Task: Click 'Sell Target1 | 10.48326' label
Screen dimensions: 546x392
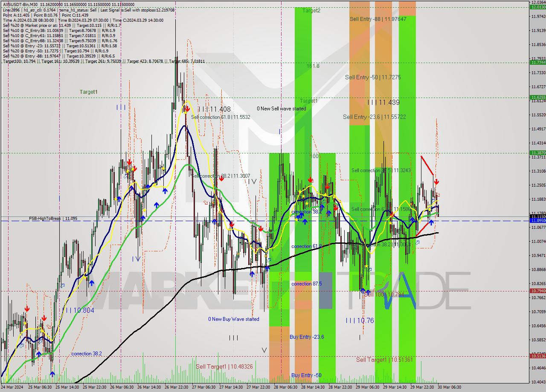Action: pyautogui.click(x=224, y=366)
